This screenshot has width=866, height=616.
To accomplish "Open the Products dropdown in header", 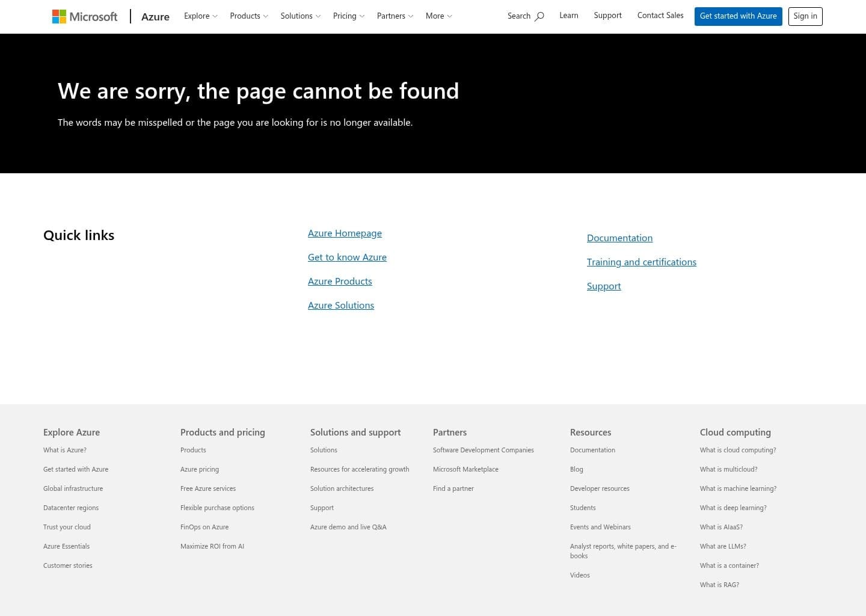I will [249, 16].
